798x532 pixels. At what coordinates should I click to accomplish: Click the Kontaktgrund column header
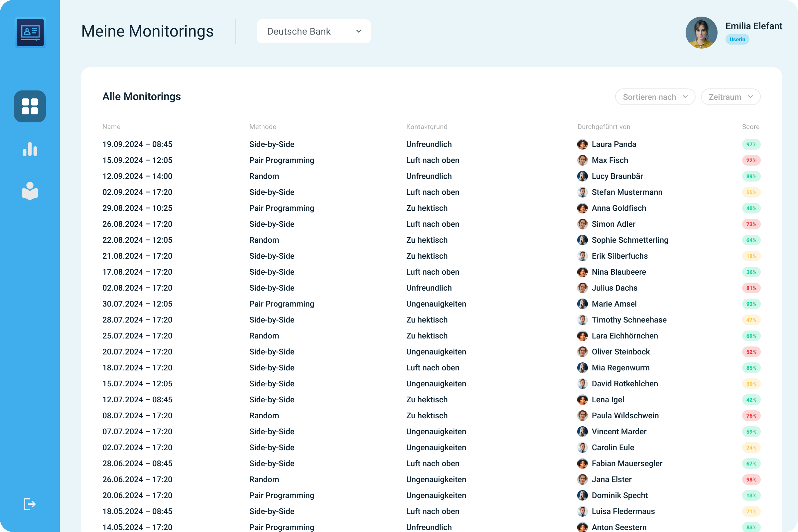coord(427,127)
